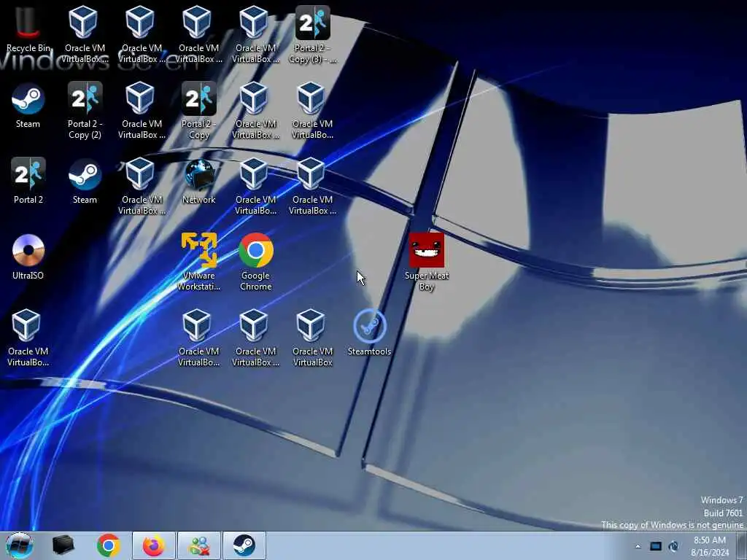This screenshot has height=560, width=747.
Task: Click the swirl tray icon beside the clock
Action: [x=673, y=546]
